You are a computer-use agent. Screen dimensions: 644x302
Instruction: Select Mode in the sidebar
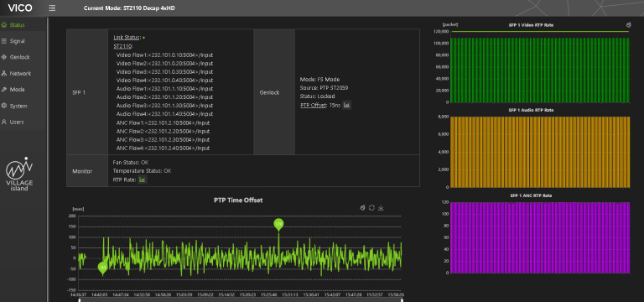click(x=18, y=90)
